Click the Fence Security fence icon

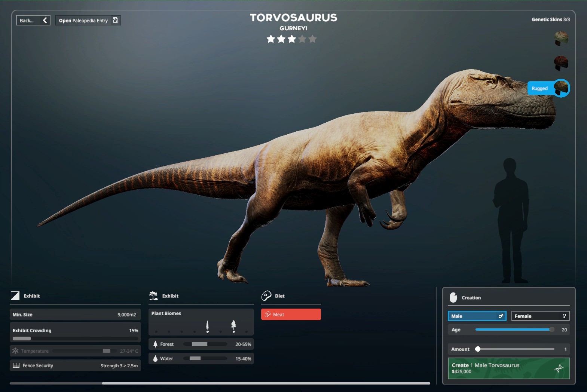16,365
